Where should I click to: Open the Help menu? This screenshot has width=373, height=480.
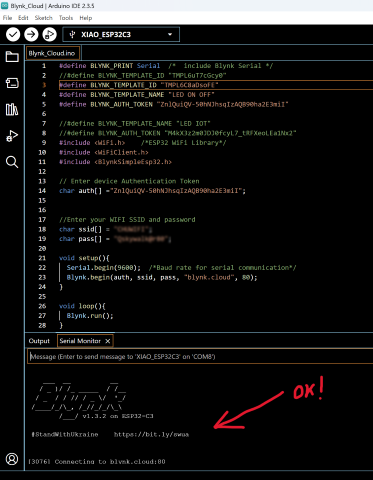pos(86,18)
